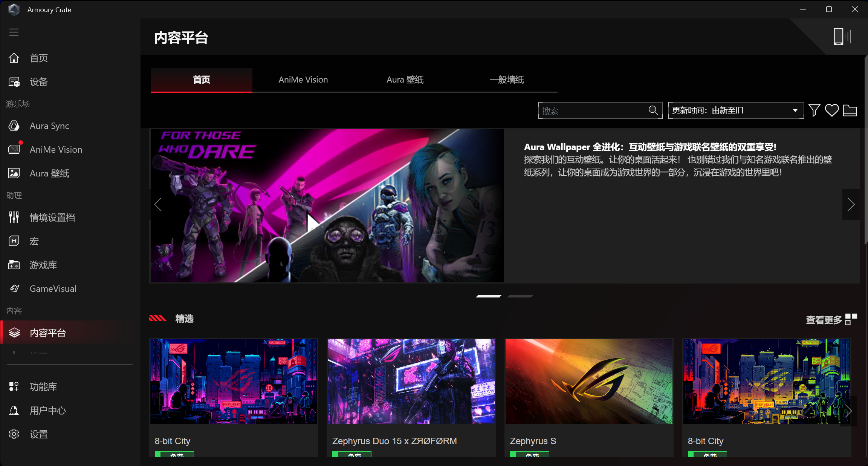Open the 宏 macro icon

pyautogui.click(x=14, y=241)
